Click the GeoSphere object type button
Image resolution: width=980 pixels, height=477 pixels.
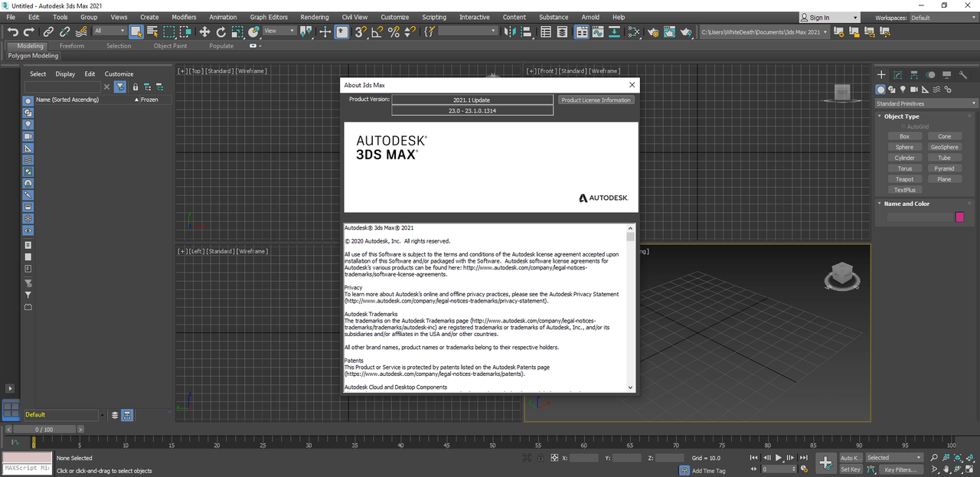(x=945, y=147)
